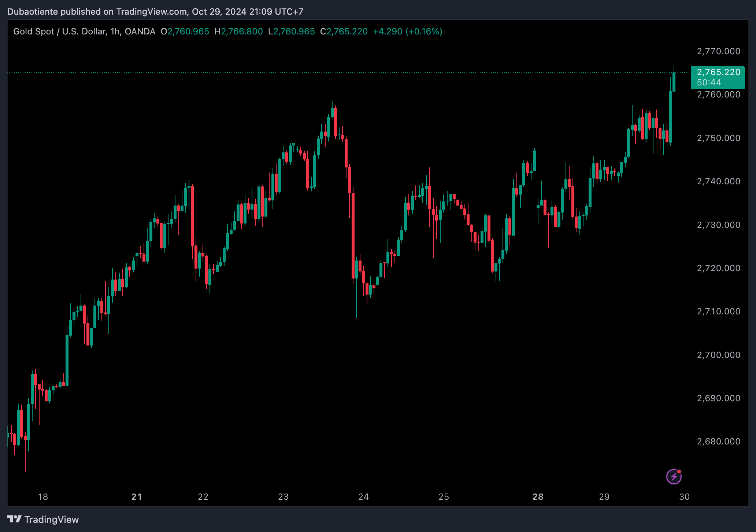Click bold date label 21 on time axis
756x532 pixels.
(137, 497)
